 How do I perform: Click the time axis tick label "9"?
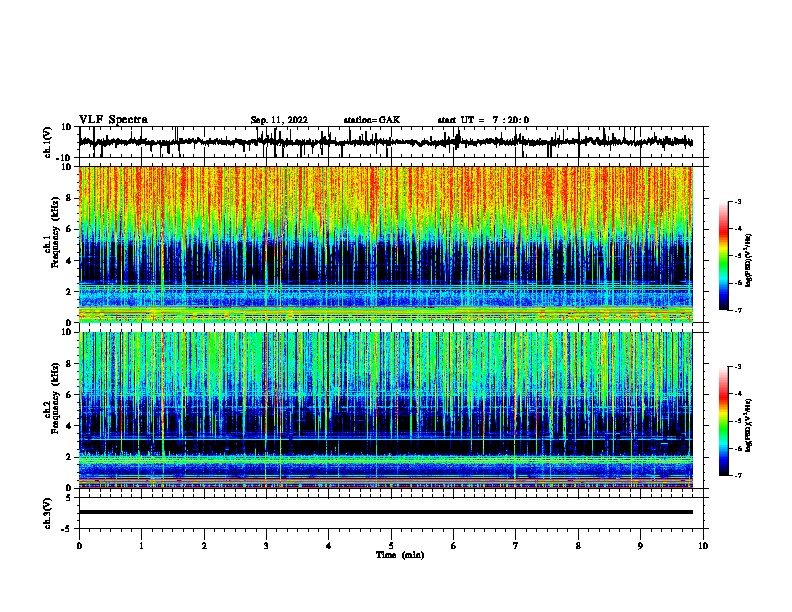[x=640, y=546]
